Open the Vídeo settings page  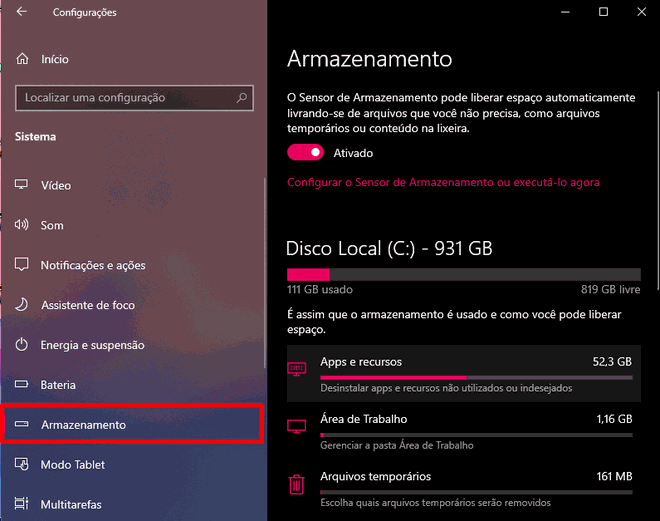[134, 186]
